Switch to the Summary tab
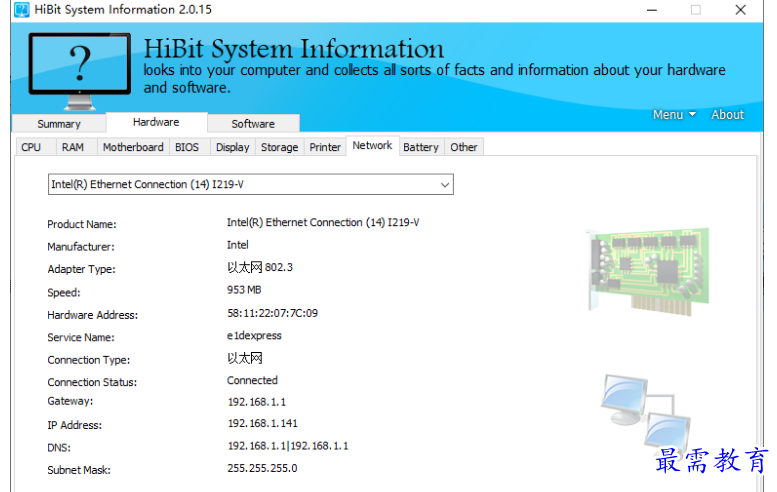 pyautogui.click(x=59, y=124)
